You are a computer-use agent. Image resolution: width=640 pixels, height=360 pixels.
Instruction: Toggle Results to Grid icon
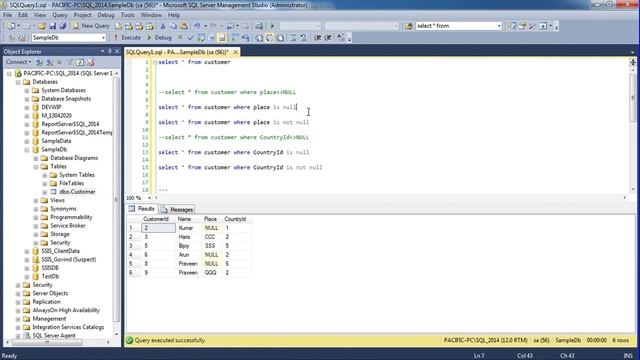(x=269, y=38)
